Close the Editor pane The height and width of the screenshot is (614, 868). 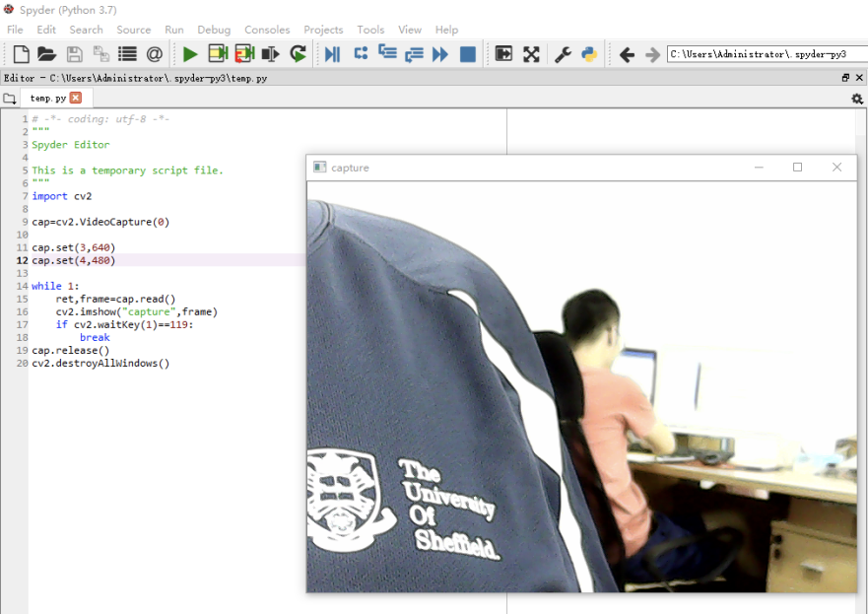[x=859, y=78]
